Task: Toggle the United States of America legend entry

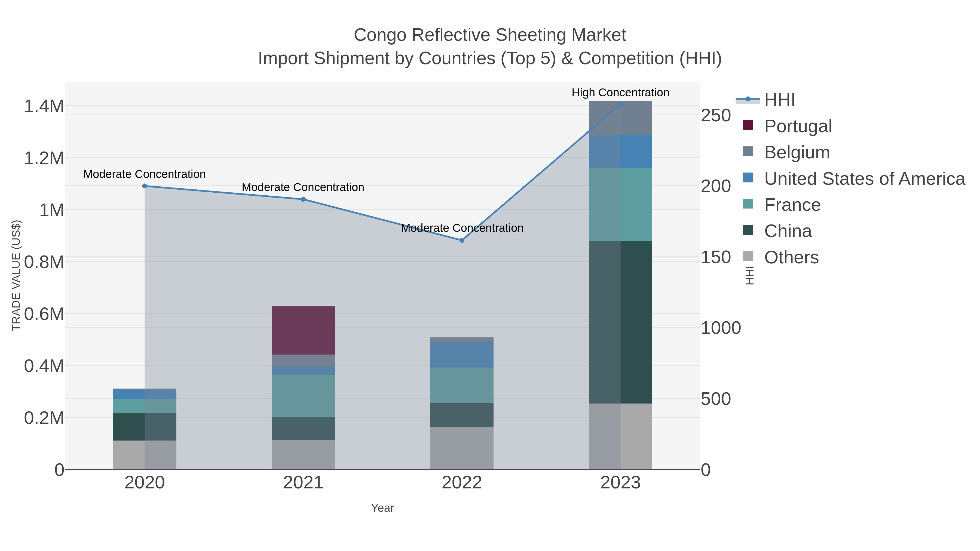Action: point(854,178)
